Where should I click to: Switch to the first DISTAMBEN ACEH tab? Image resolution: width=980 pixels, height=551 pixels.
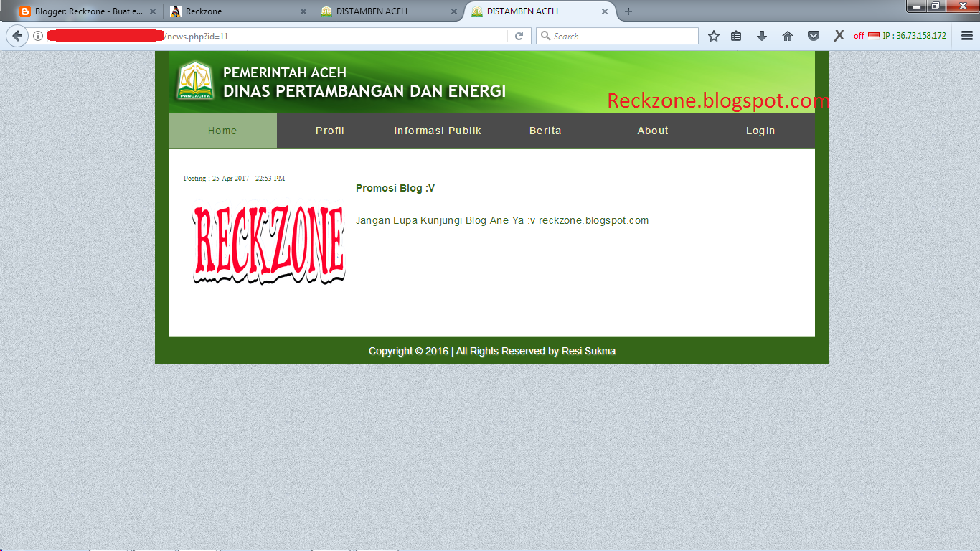[x=387, y=11]
